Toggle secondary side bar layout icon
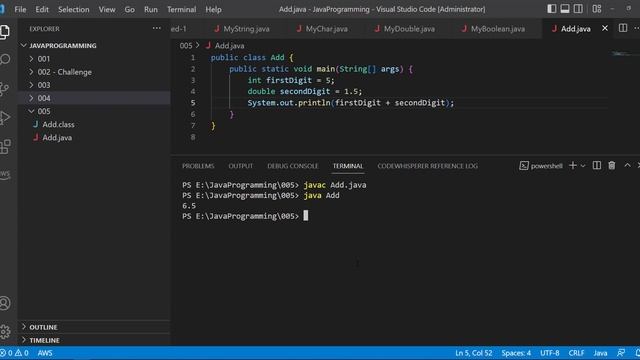 (578, 9)
